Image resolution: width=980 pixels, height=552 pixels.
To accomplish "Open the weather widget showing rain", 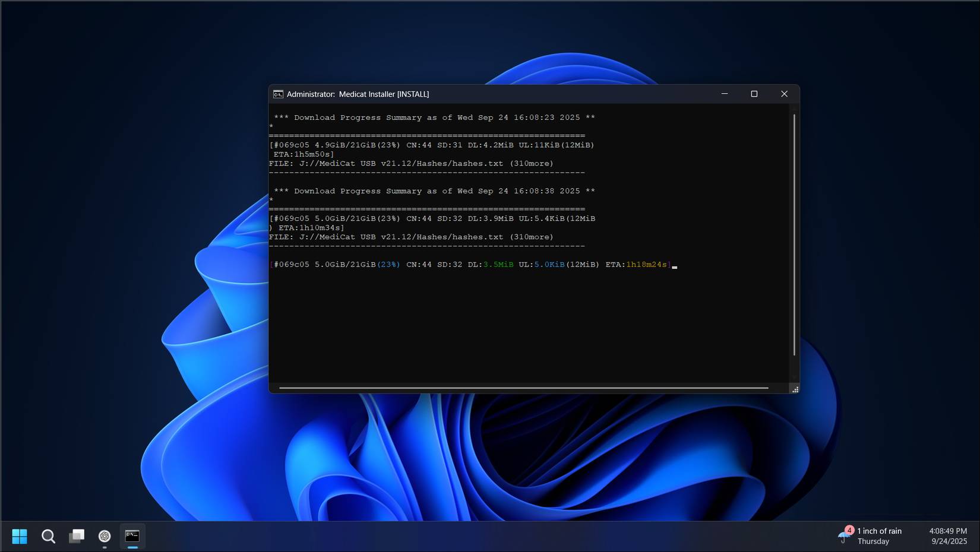I will click(x=871, y=536).
